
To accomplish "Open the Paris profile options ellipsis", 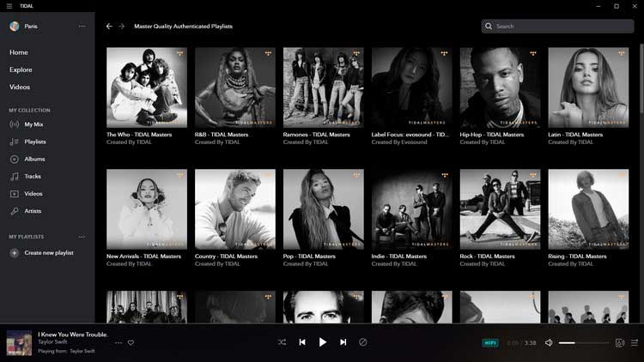I will pyautogui.click(x=82, y=27).
